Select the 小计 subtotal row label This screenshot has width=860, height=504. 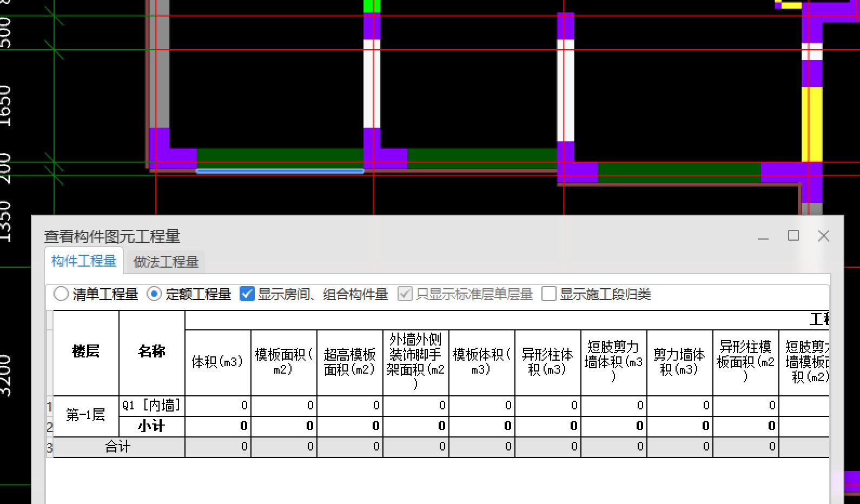tap(152, 426)
